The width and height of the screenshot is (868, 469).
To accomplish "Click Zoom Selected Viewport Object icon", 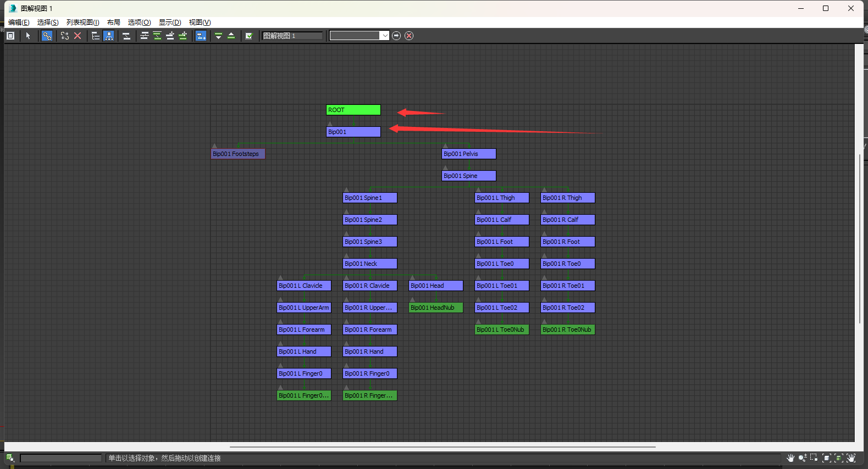I will (10, 458).
